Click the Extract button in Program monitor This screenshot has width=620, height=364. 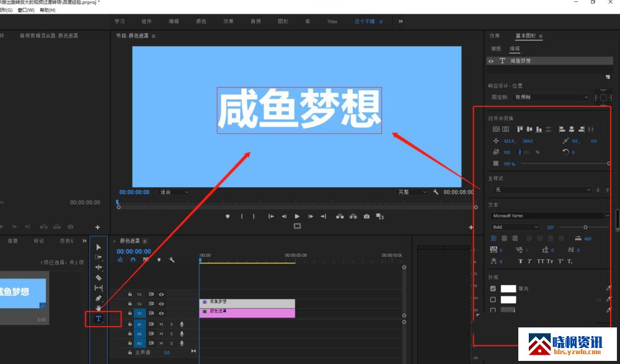353,216
